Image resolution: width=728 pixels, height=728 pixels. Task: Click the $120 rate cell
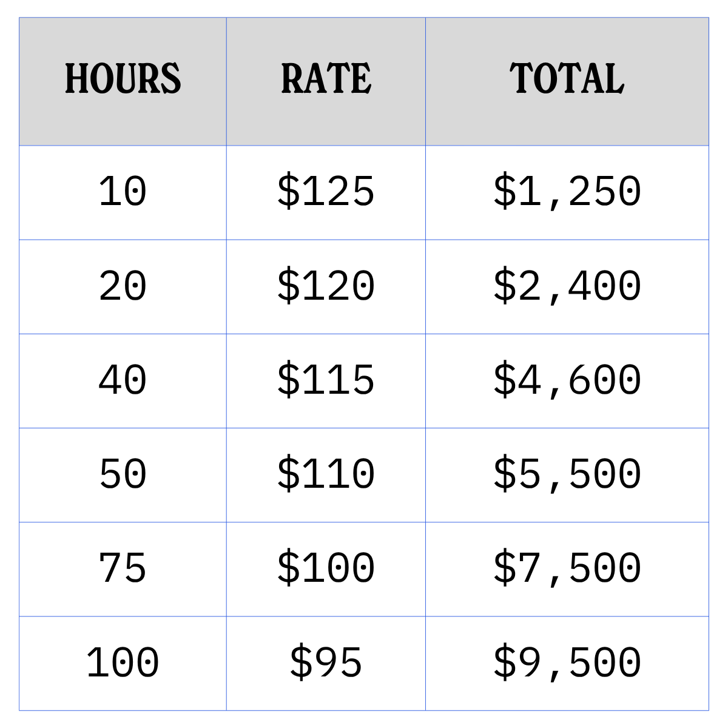coord(326,287)
